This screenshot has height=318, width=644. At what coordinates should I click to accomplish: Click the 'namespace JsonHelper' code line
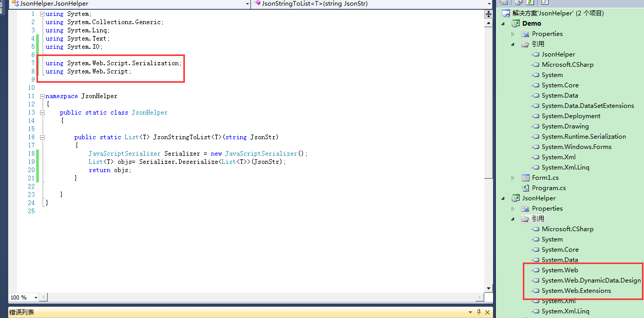tap(81, 96)
